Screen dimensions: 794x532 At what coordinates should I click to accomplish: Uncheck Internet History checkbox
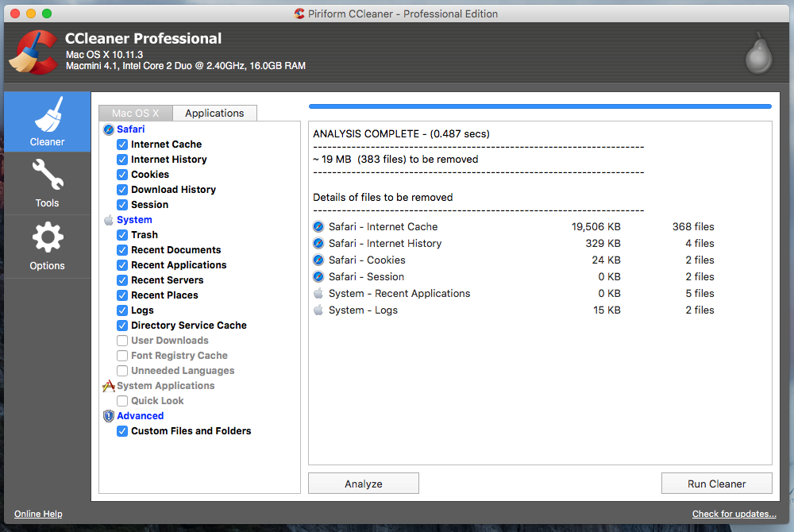point(122,160)
